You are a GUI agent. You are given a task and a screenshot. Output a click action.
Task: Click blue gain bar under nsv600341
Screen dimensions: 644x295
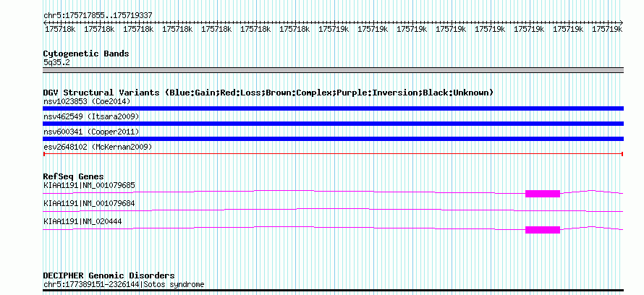click(333, 139)
